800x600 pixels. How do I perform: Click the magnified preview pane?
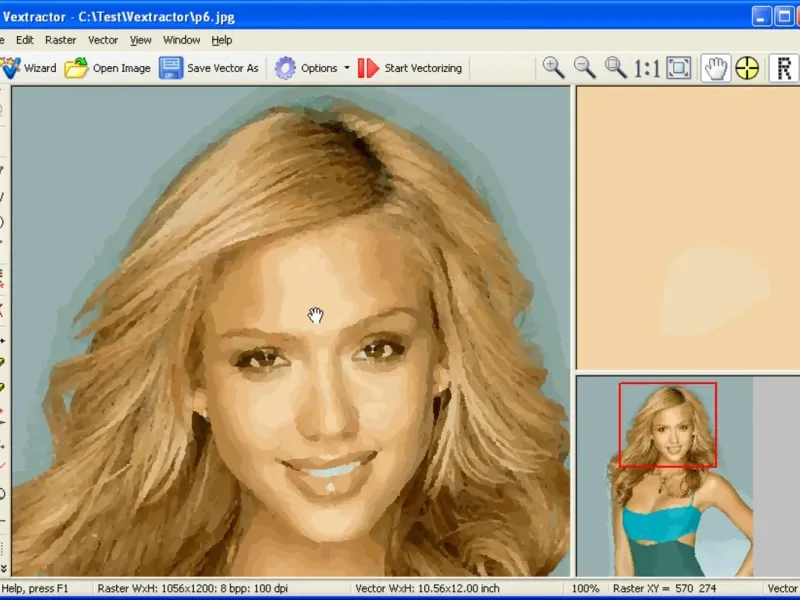[x=688, y=228]
